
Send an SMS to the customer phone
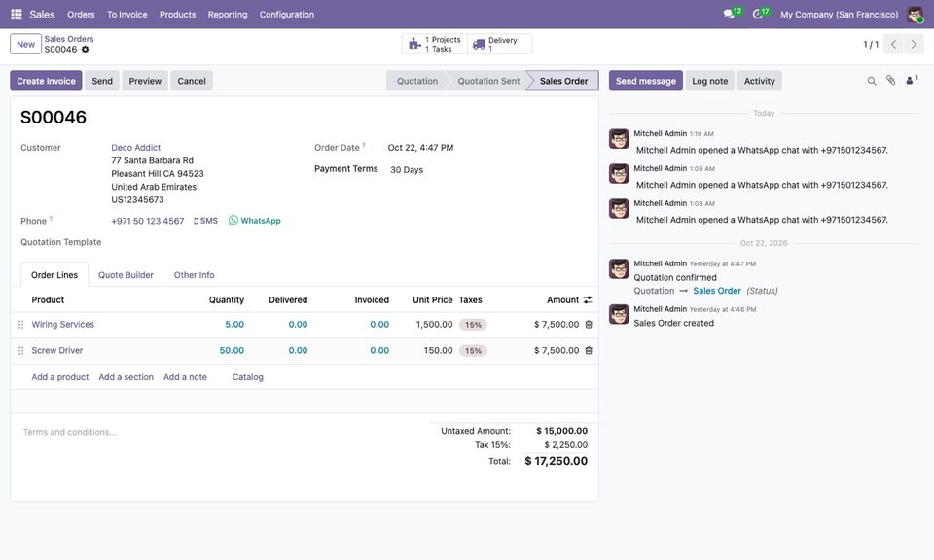(x=205, y=220)
